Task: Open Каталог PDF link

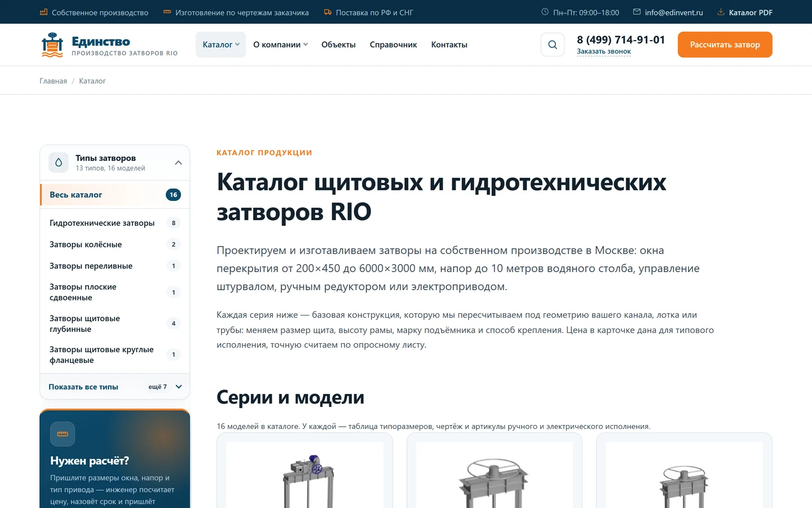Action: coord(745,12)
